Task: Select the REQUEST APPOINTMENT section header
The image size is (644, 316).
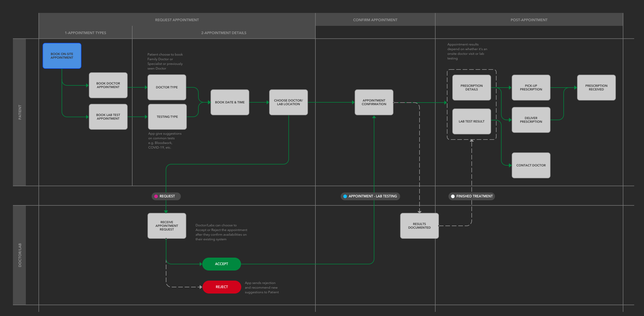Action: click(177, 20)
